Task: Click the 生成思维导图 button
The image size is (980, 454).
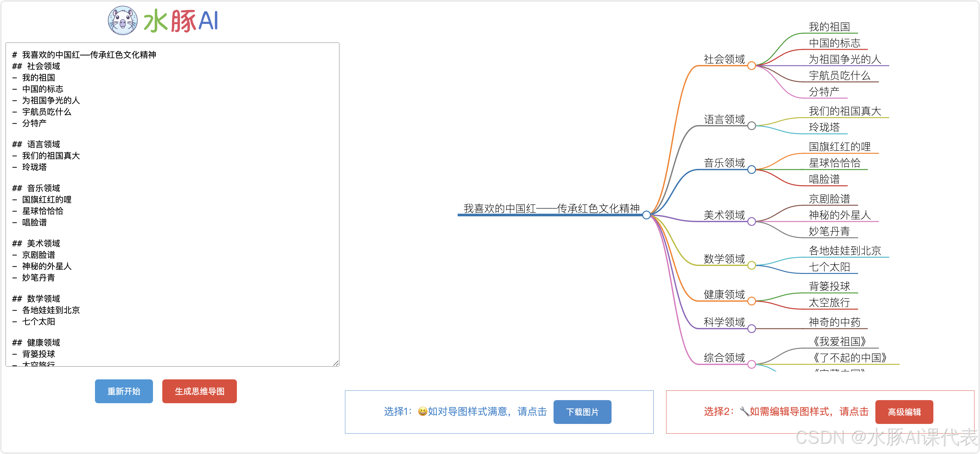Action: point(199,391)
